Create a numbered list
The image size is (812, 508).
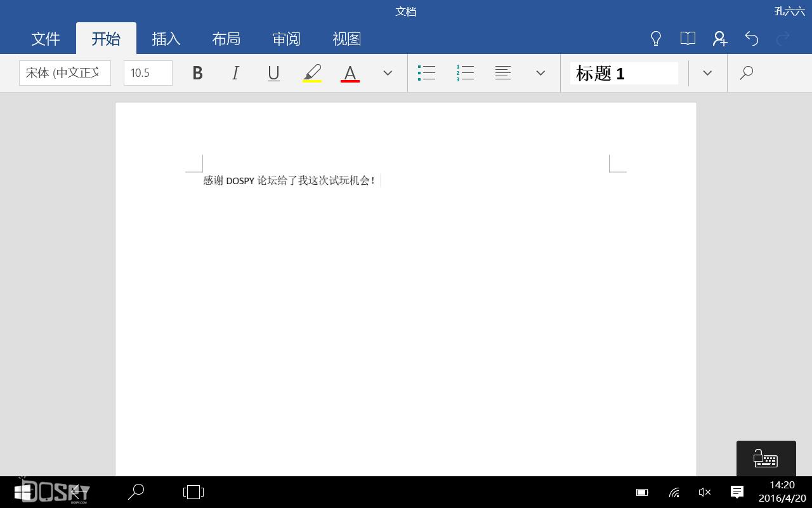click(x=465, y=72)
